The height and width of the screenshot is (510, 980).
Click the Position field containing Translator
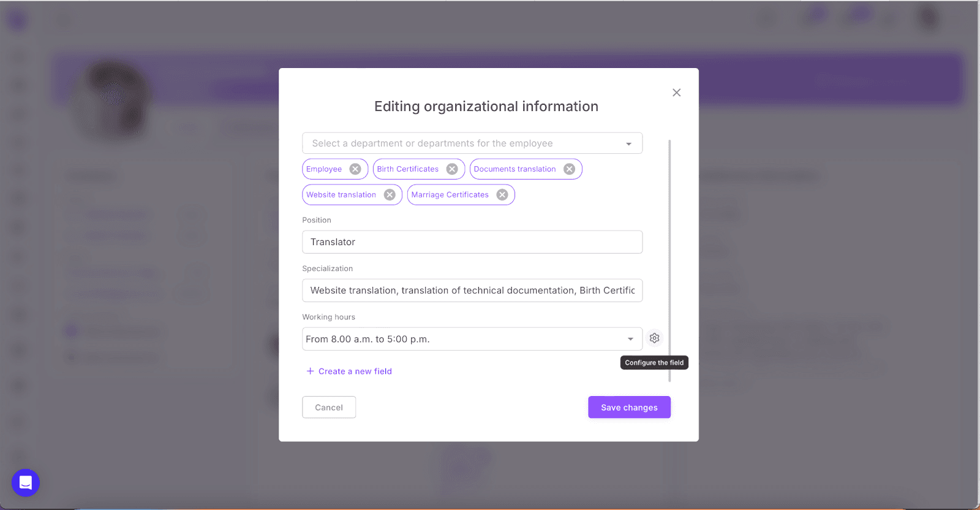click(x=472, y=242)
